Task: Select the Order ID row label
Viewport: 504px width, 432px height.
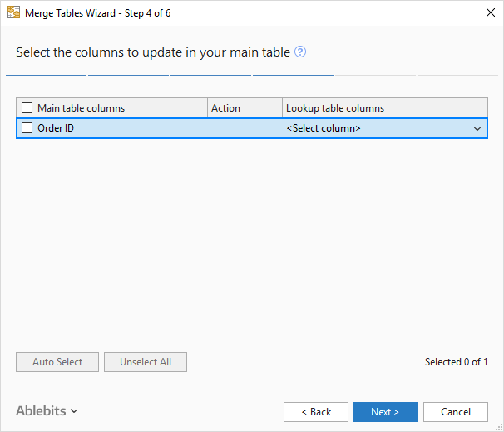Action: pyautogui.click(x=56, y=128)
